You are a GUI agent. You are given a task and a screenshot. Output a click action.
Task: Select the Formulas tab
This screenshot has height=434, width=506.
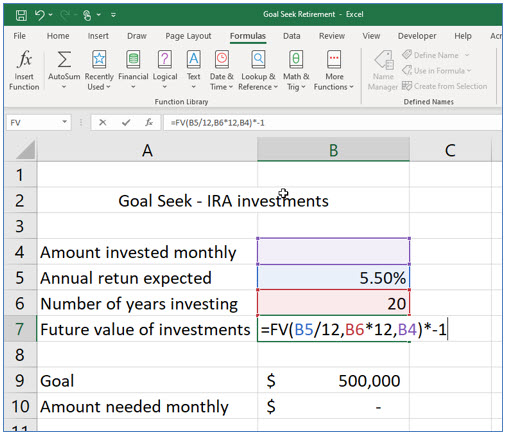pos(248,36)
